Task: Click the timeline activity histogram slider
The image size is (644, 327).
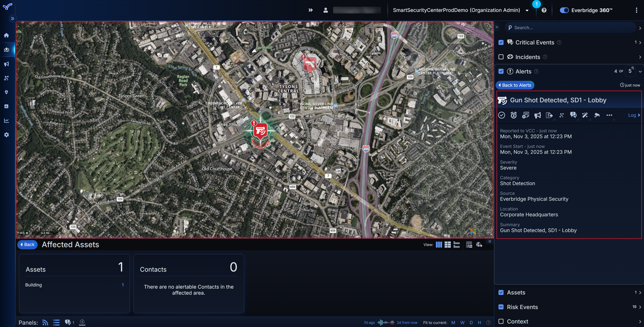Action: (x=386, y=322)
